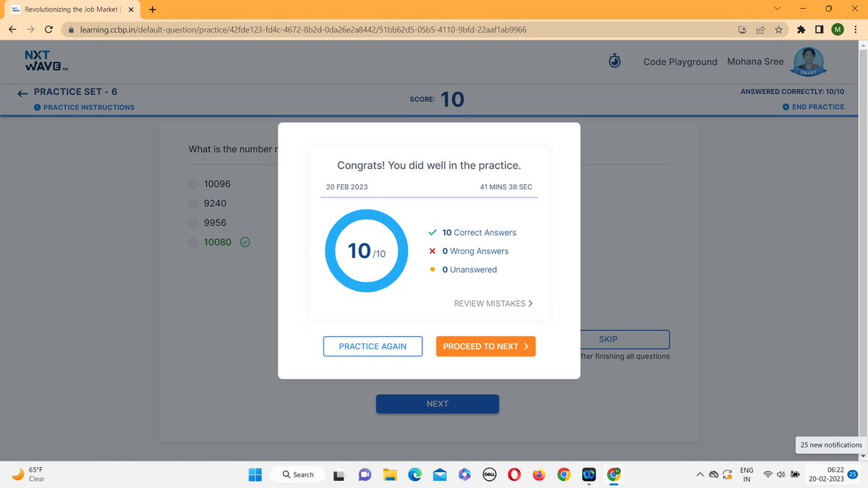Open File Explorer from taskbar
This screenshot has width=868, height=488.
[390, 475]
